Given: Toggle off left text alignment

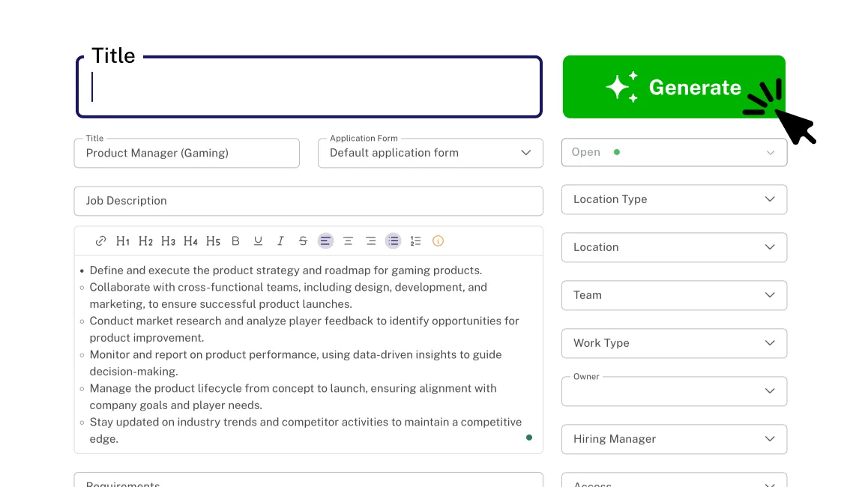Looking at the screenshot, I should pos(325,241).
